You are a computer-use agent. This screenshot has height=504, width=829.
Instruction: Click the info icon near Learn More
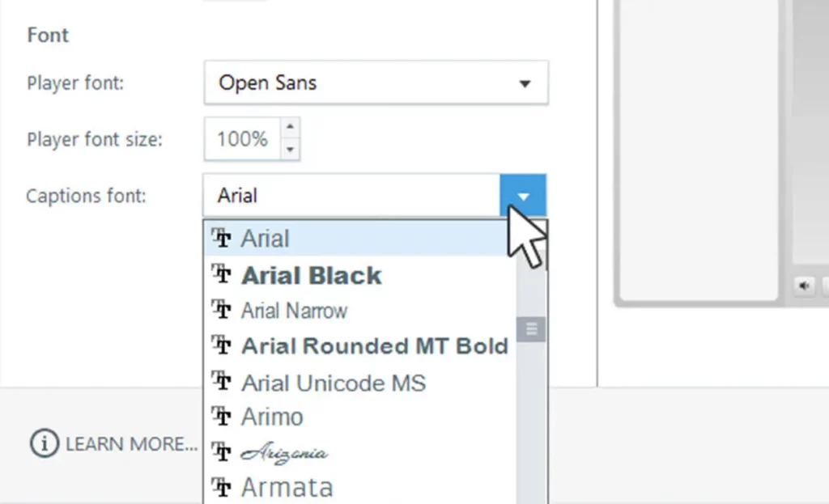click(45, 443)
